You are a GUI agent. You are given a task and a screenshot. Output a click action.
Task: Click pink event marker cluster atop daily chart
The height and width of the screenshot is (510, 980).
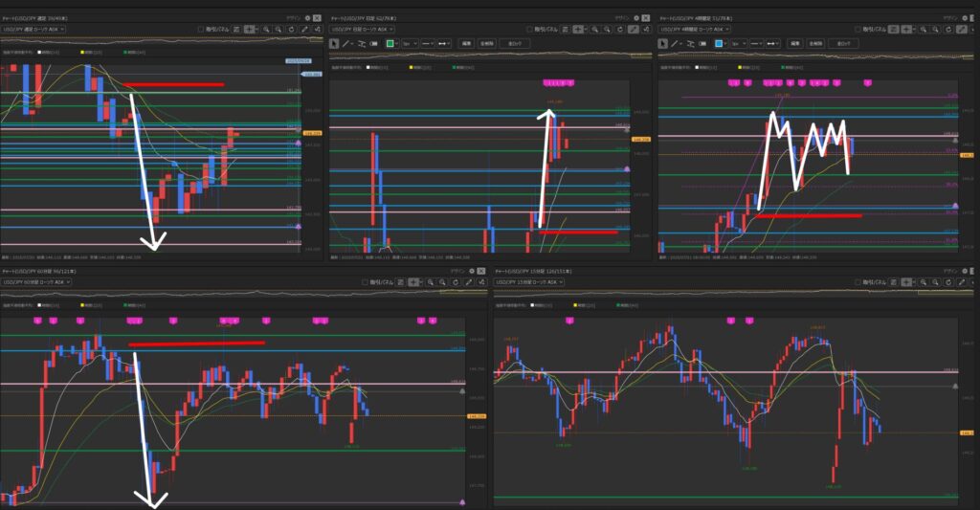click(x=558, y=82)
